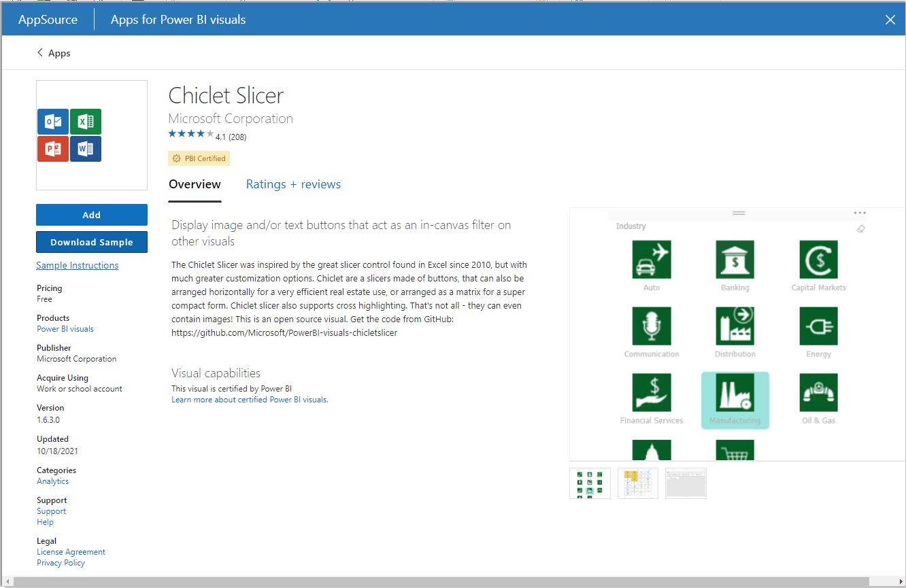Click the Communication microphone icon
906x588 pixels.
pos(652,326)
